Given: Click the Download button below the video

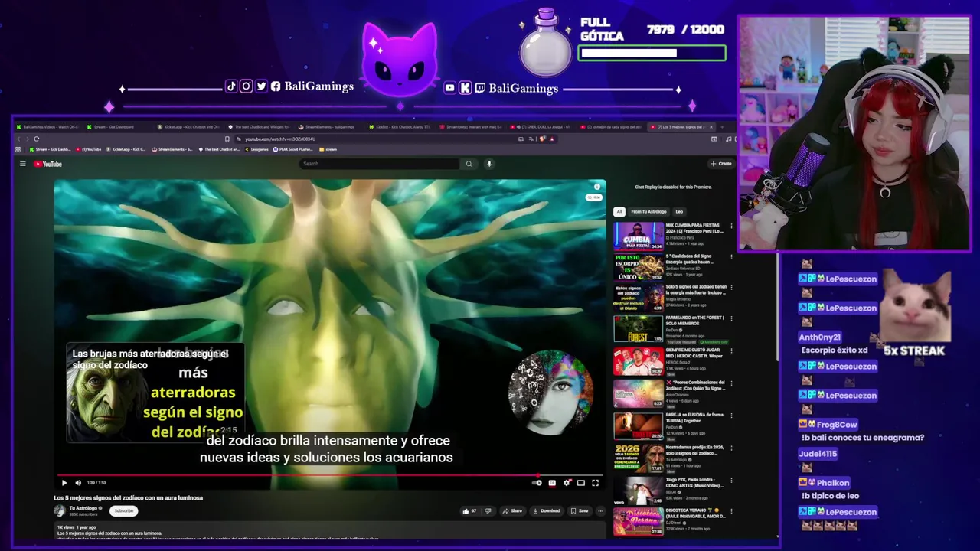Looking at the screenshot, I should pyautogui.click(x=547, y=510).
